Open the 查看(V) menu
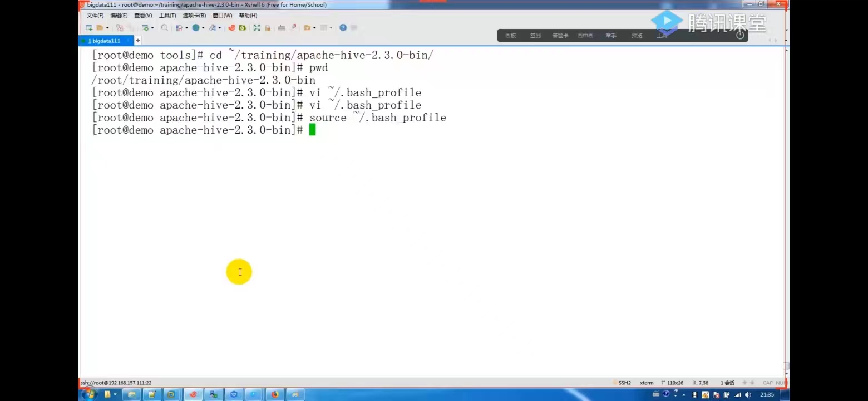Viewport: 868px width, 401px height. pos(143,16)
